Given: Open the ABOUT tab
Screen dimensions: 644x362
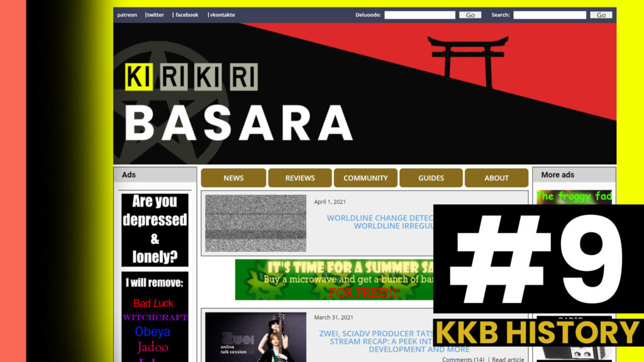Looking at the screenshot, I should point(496,178).
